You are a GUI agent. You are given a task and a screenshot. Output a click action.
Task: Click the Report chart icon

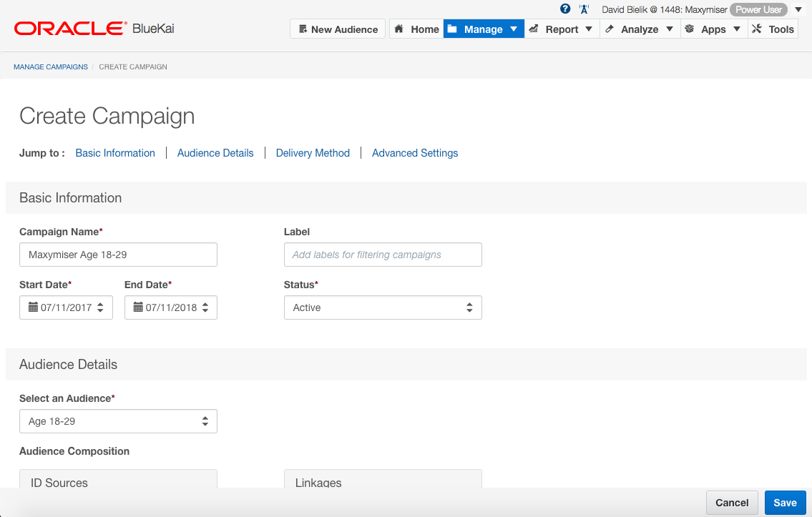tap(534, 29)
